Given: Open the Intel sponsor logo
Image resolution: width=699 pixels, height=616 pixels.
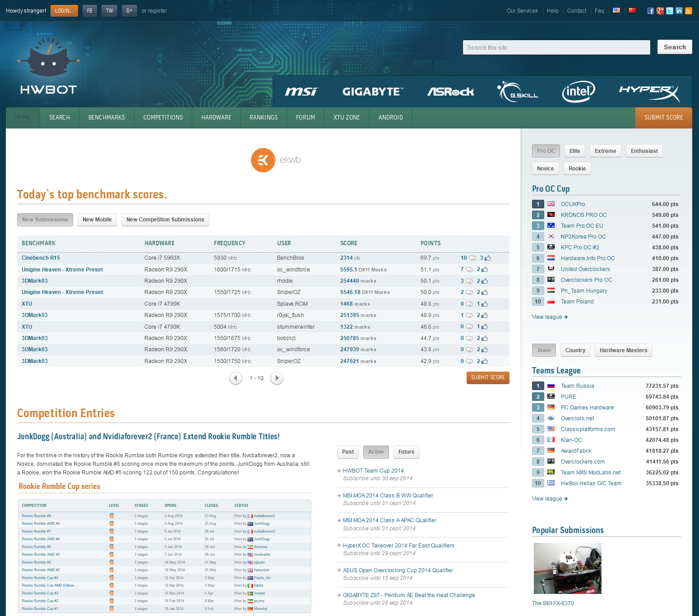Looking at the screenshot, I should point(579,92).
